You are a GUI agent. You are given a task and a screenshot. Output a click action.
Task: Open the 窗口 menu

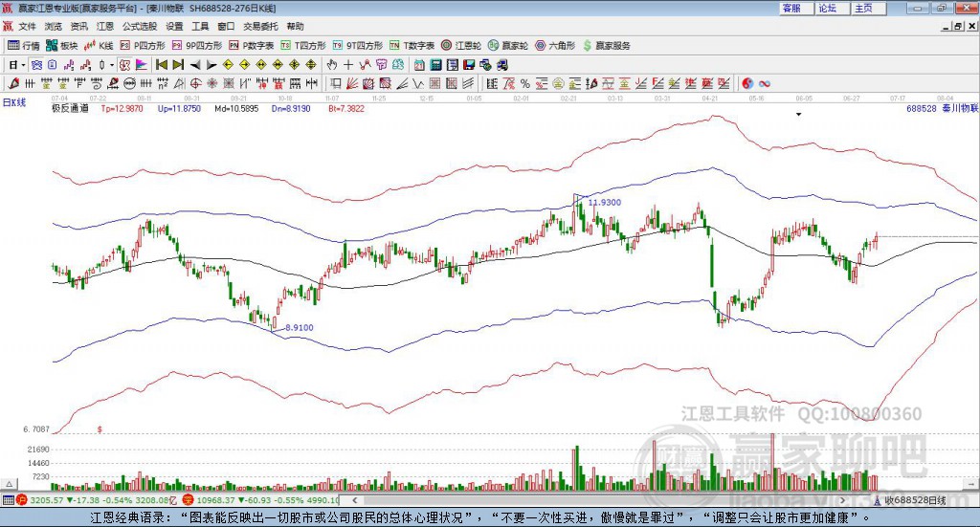click(226, 26)
